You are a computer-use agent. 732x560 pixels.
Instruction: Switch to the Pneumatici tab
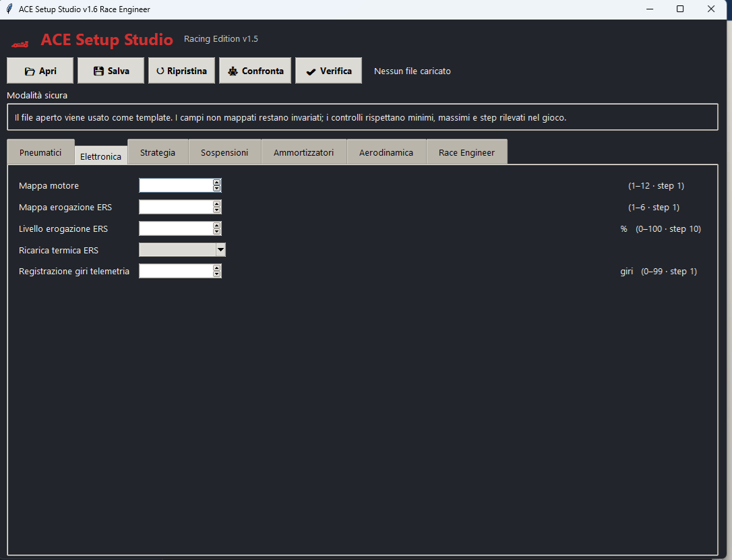point(40,152)
